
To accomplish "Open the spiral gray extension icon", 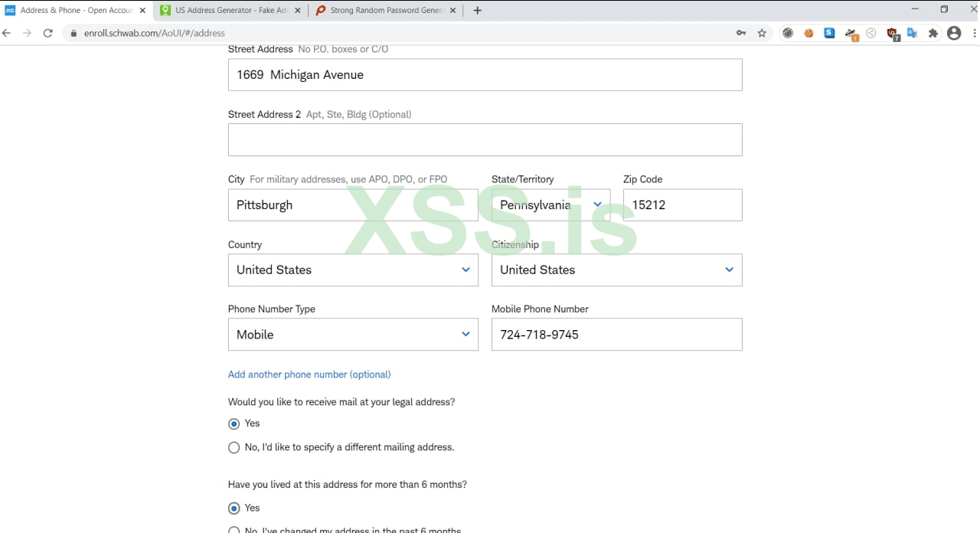I will pyautogui.click(x=788, y=33).
